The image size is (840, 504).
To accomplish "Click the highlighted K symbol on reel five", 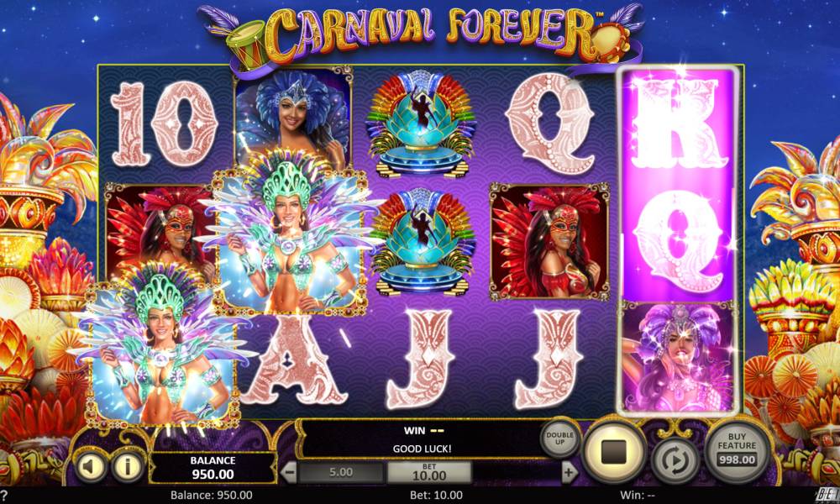I will coord(679,125).
